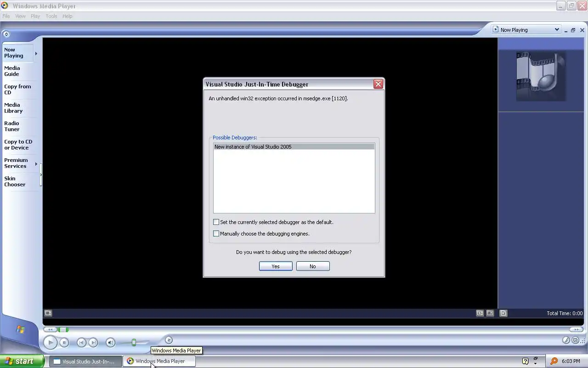The height and width of the screenshot is (368, 588).
Task: Go to the previous track
Action: (81, 342)
